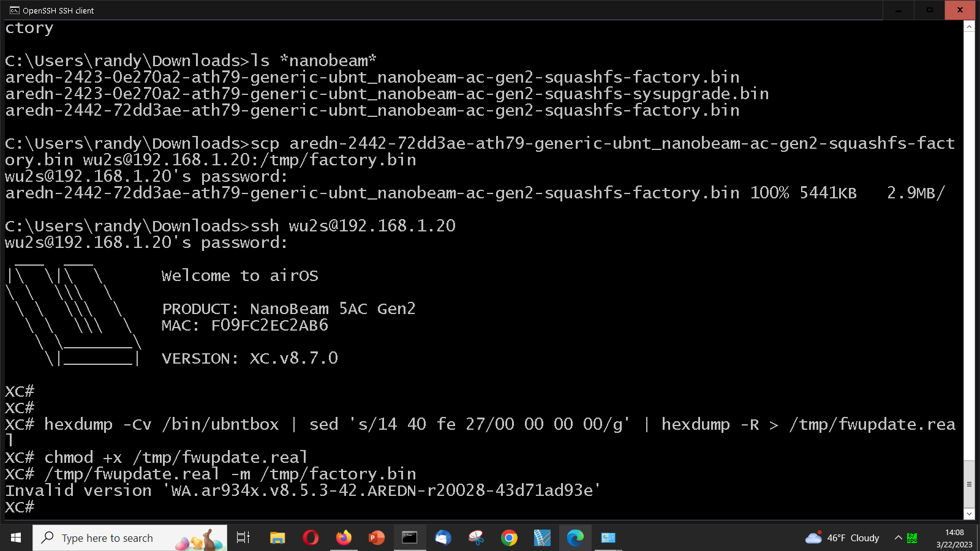Open the Snipping Tool
The width and height of the screenshot is (980, 551).
coord(476,538)
